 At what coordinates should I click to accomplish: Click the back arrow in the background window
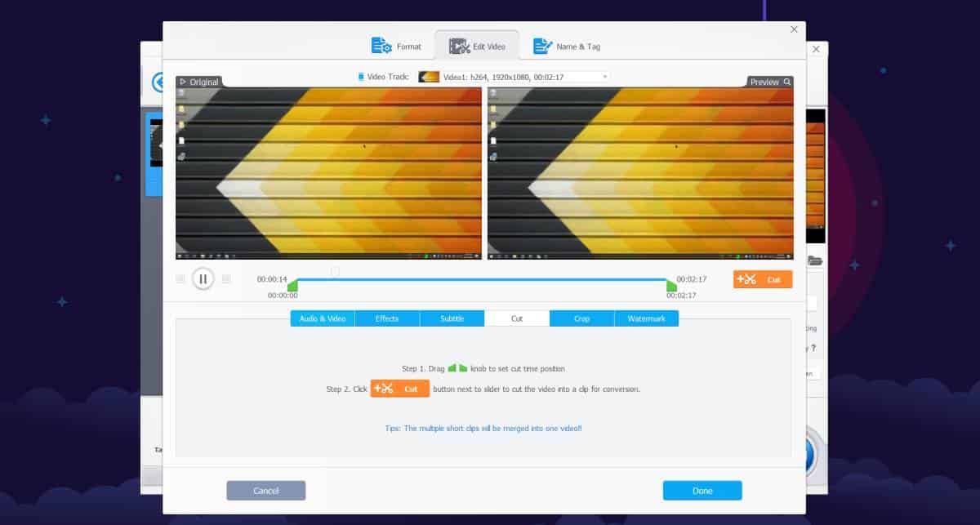tap(157, 82)
